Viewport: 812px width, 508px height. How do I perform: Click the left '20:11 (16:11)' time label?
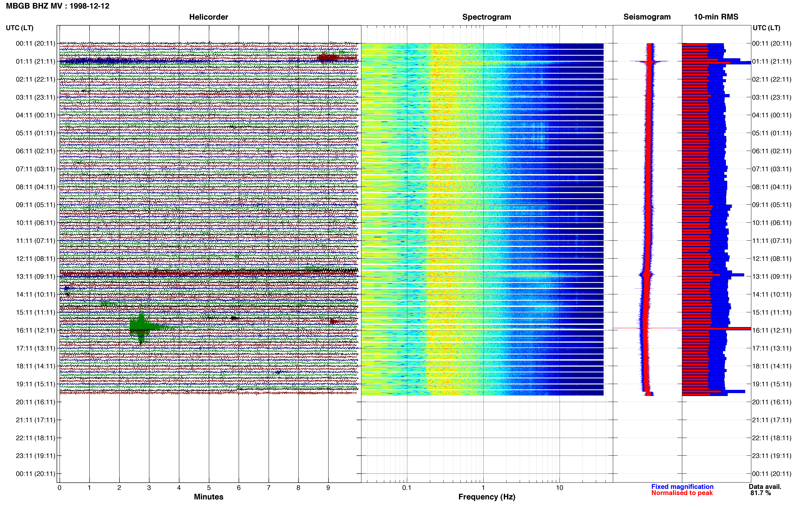click(36, 402)
